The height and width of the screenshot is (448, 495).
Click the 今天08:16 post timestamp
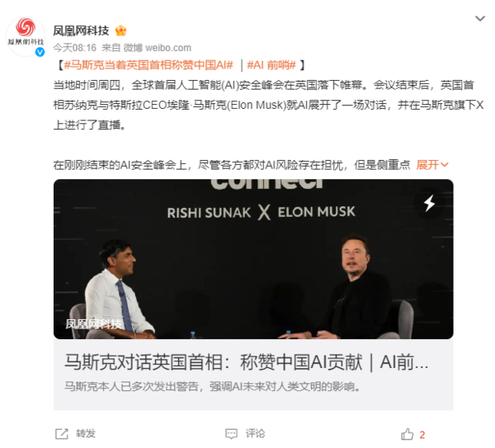pos(75,48)
